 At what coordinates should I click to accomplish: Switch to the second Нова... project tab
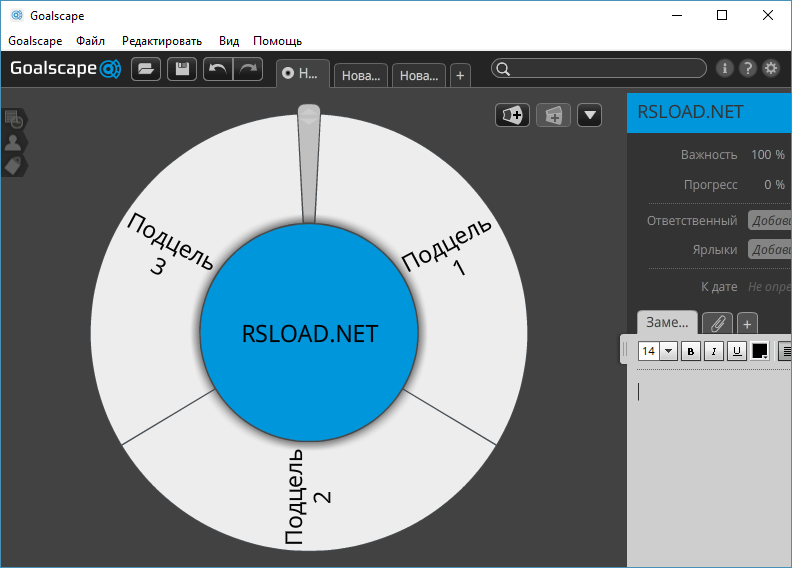point(418,75)
